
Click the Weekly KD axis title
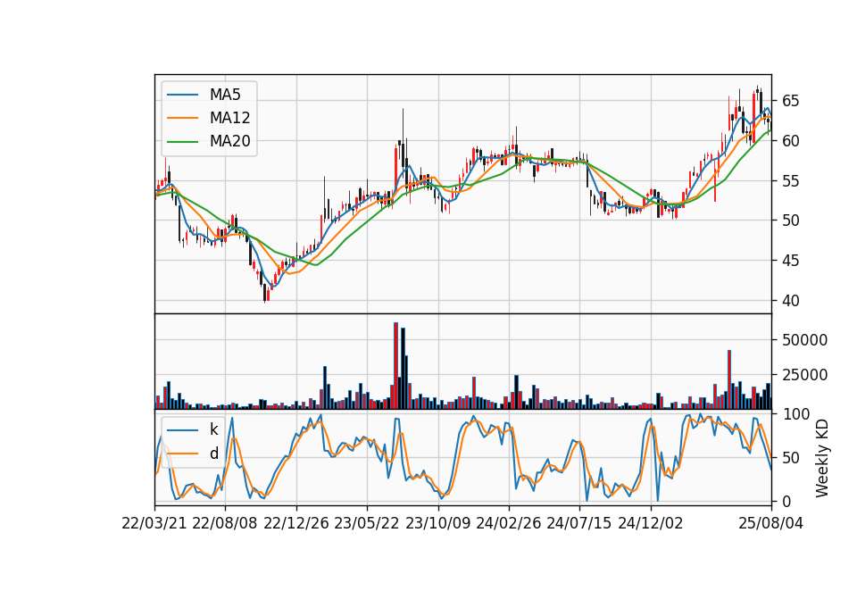pyautogui.click(x=821, y=458)
